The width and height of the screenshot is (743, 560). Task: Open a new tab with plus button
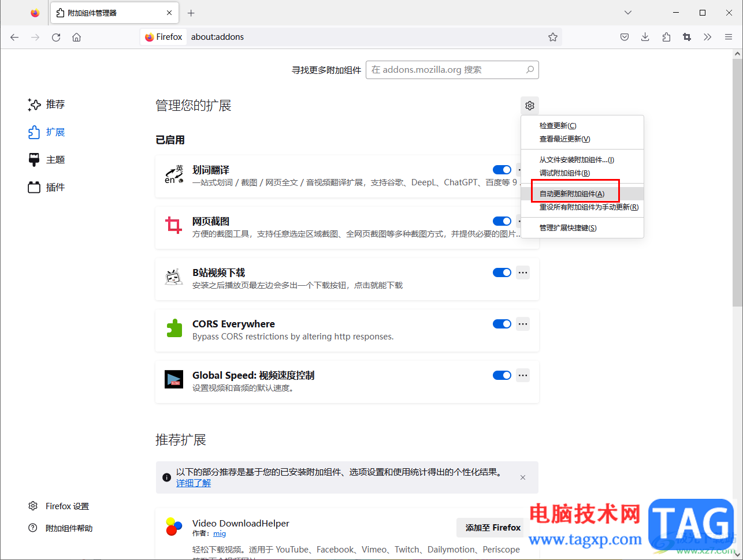click(x=191, y=13)
